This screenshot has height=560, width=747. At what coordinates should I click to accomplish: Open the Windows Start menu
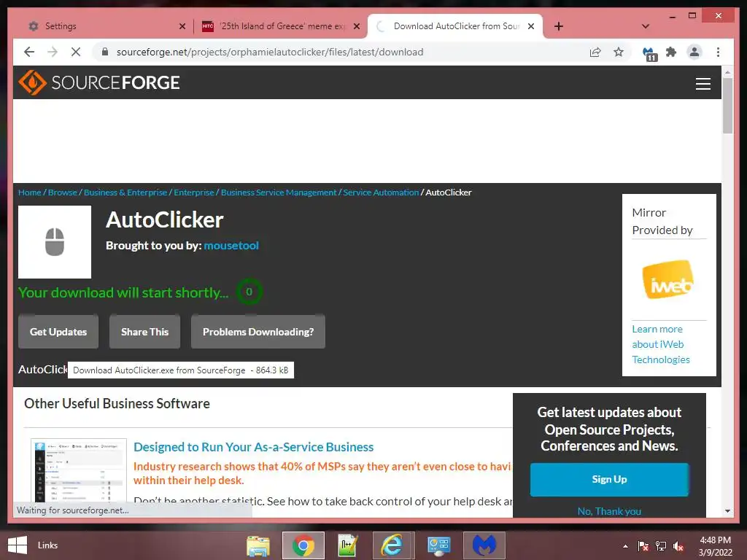point(18,545)
